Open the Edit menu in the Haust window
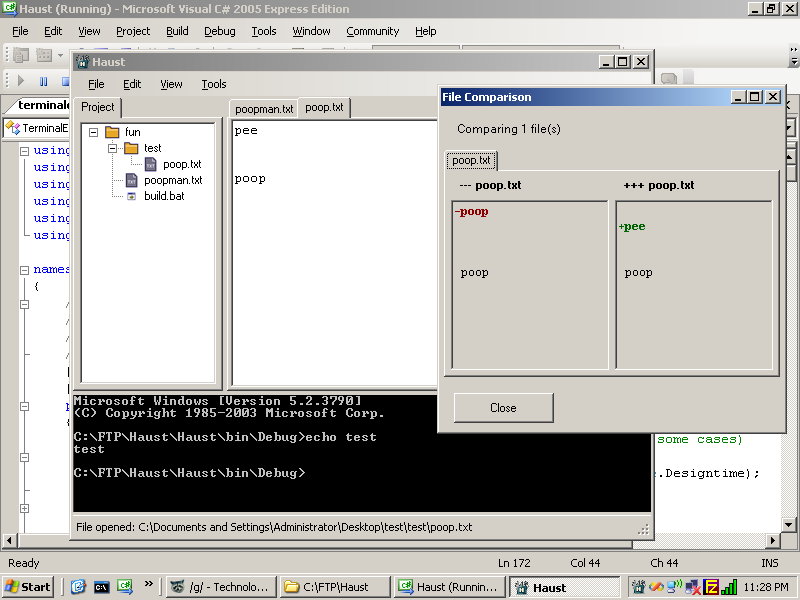This screenshot has height=600, width=800. [132, 84]
